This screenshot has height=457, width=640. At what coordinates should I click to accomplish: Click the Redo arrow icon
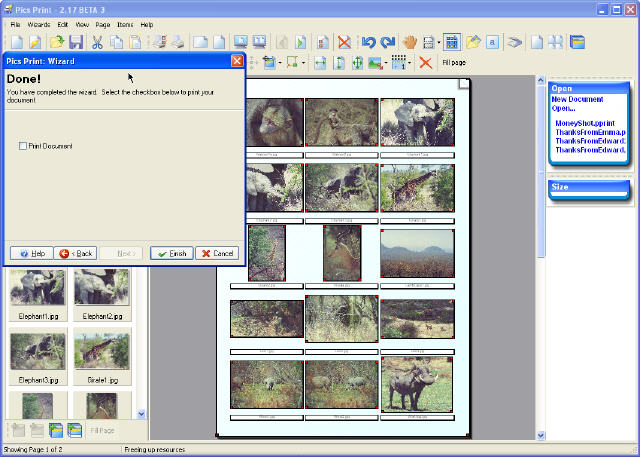pyautogui.click(x=387, y=42)
